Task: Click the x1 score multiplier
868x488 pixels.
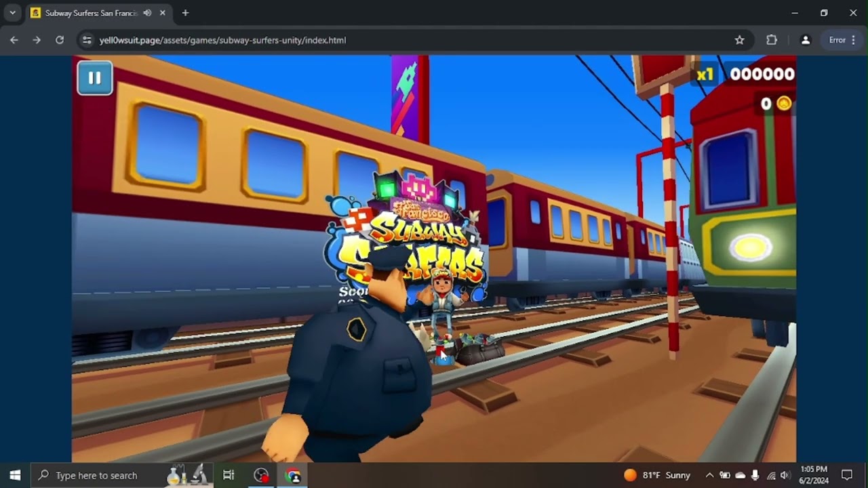Action: (x=705, y=75)
